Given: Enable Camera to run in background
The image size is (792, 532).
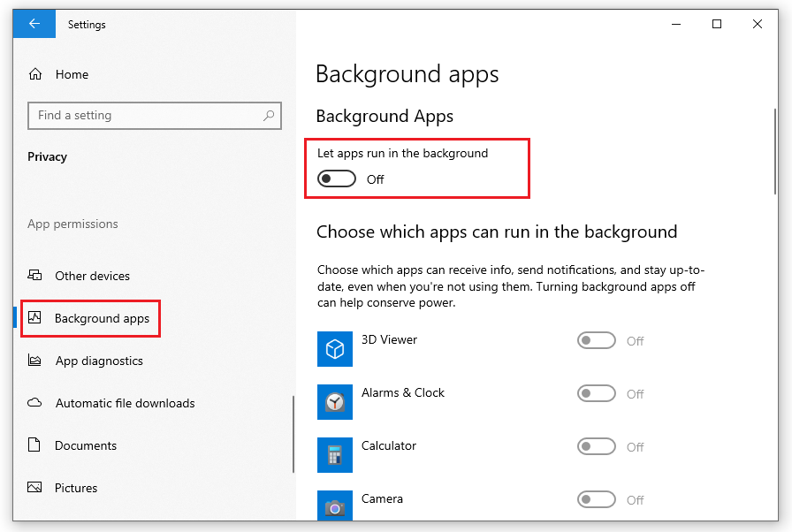Looking at the screenshot, I should coord(597,499).
